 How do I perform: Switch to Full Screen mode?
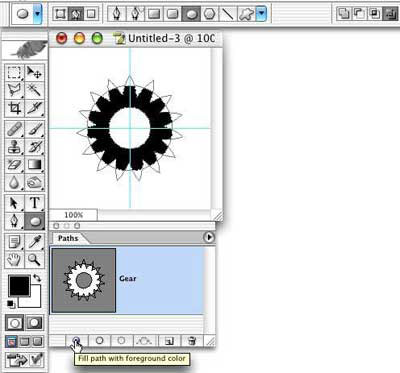(38, 341)
